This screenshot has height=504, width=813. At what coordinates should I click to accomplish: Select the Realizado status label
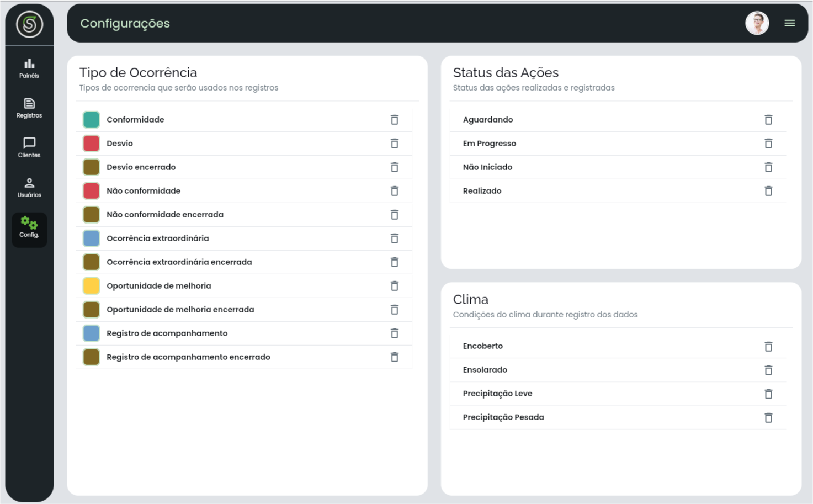[482, 191]
